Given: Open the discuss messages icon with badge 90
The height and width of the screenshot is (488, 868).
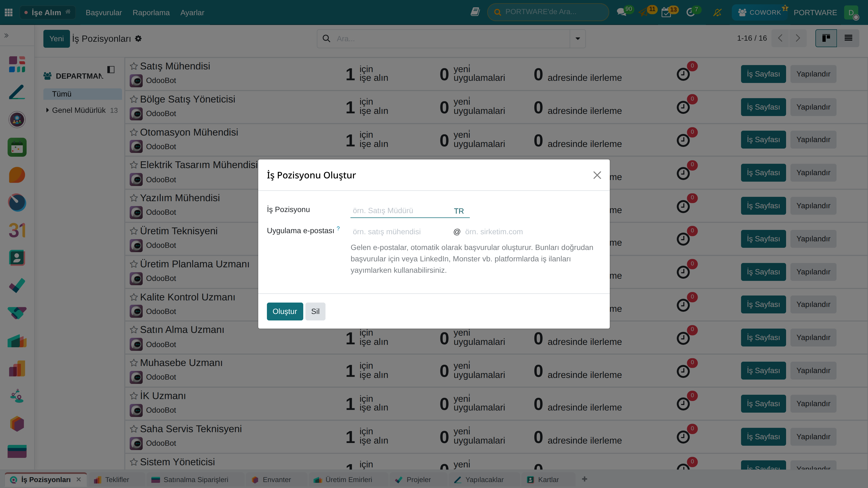Looking at the screenshot, I should 621,12.
